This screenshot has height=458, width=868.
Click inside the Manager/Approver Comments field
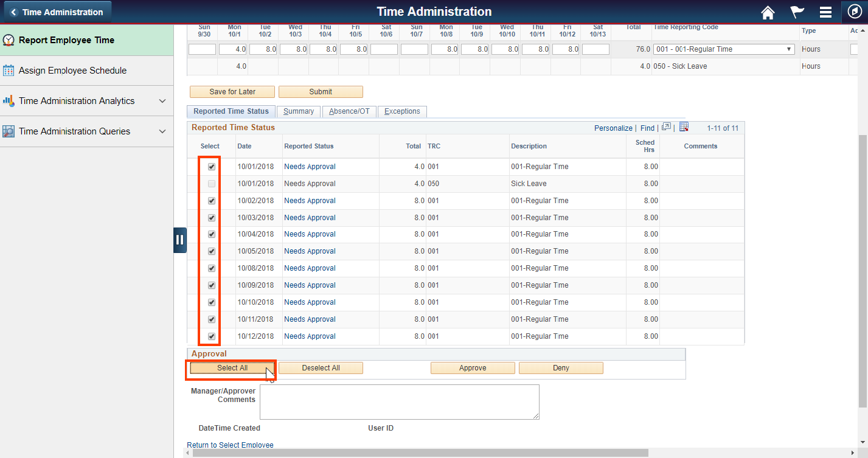coord(399,401)
